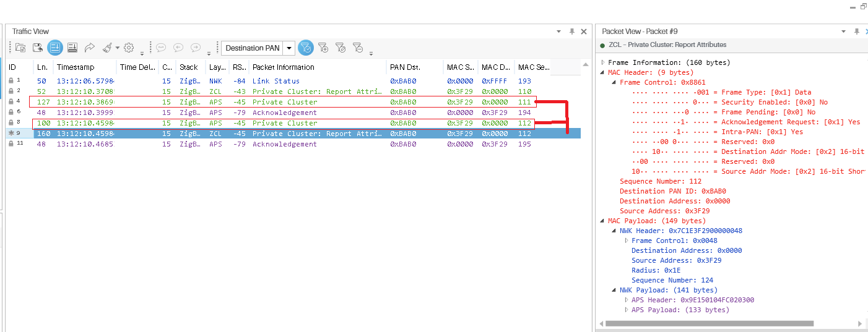Select the Sequence Number: 112 line
This screenshot has width=868, height=332.
click(661, 181)
